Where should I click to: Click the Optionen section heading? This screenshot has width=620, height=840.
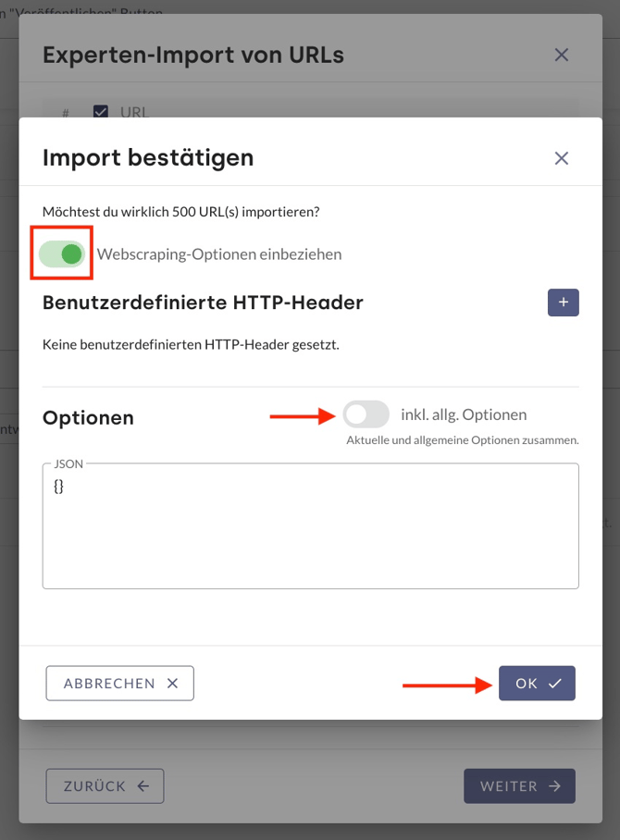pyautogui.click(x=88, y=418)
